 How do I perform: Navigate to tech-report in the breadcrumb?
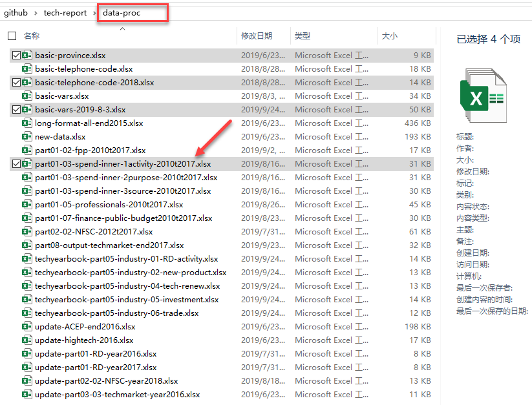[65, 13]
